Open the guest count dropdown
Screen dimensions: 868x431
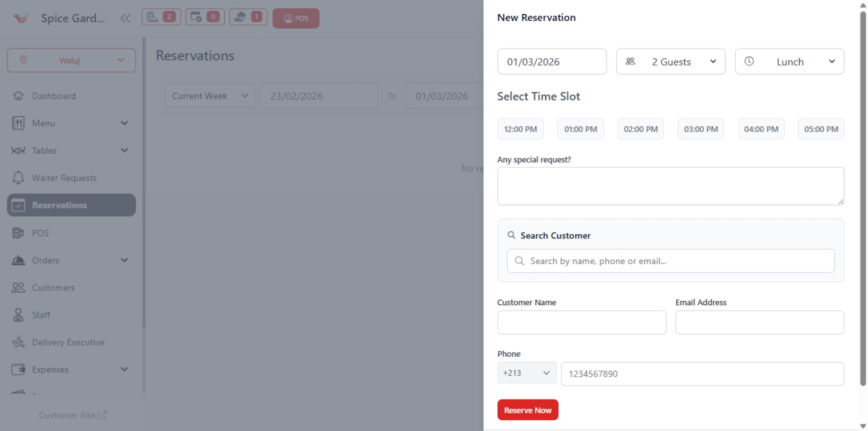tap(670, 61)
